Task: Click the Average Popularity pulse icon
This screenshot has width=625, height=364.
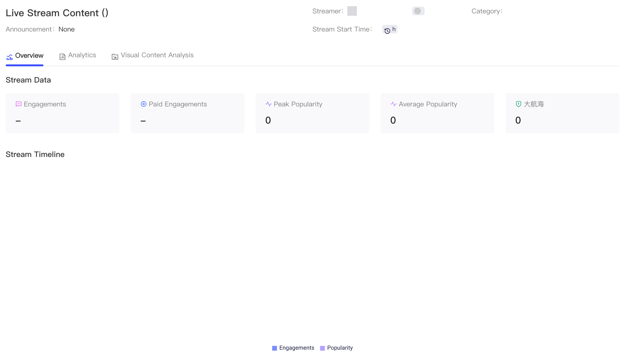Action: (x=394, y=104)
